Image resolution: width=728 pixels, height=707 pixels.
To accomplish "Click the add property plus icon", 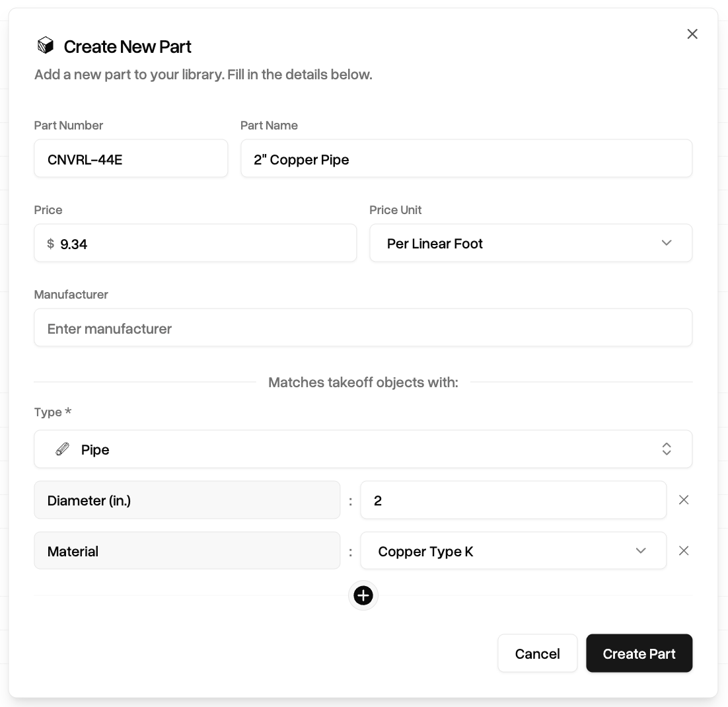I will [x=363, y=595].
